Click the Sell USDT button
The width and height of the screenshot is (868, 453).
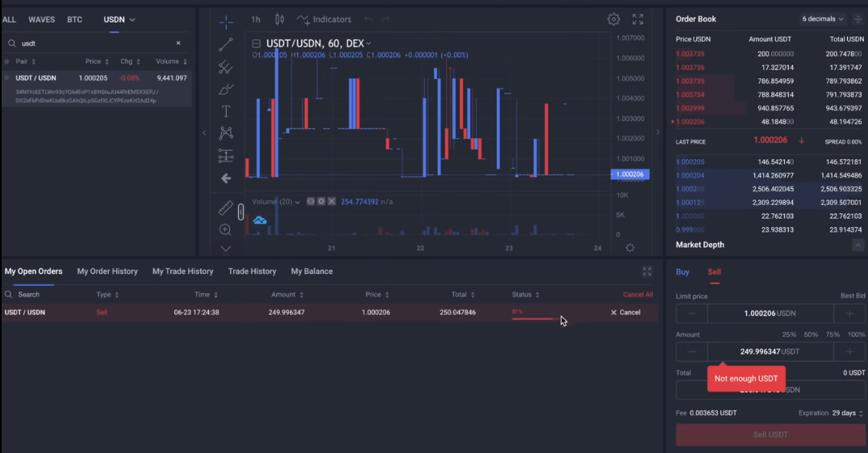770,434
